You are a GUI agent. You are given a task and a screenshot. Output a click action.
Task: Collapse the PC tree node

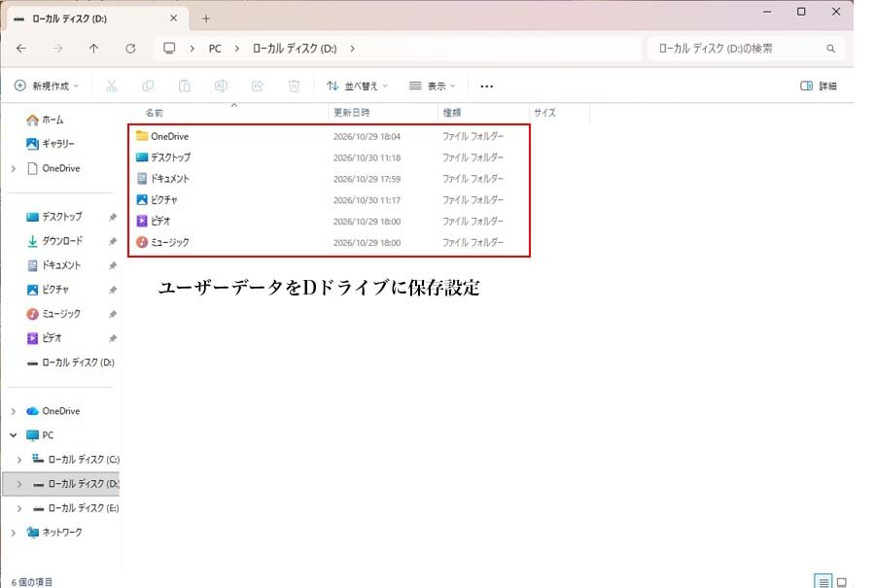(x=14, y=435)
